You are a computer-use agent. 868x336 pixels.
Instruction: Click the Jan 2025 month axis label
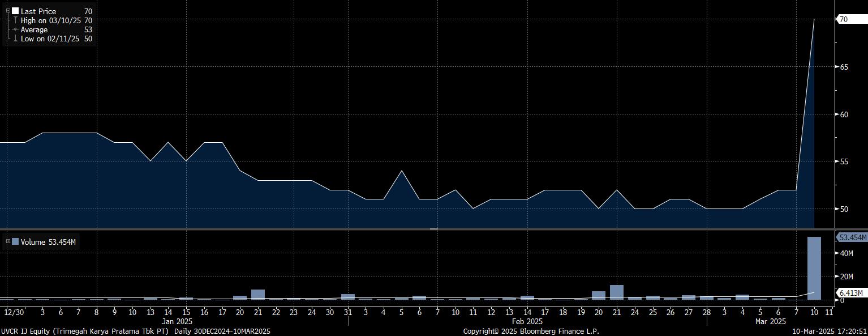pyautogui.click(x=177, y=321)
